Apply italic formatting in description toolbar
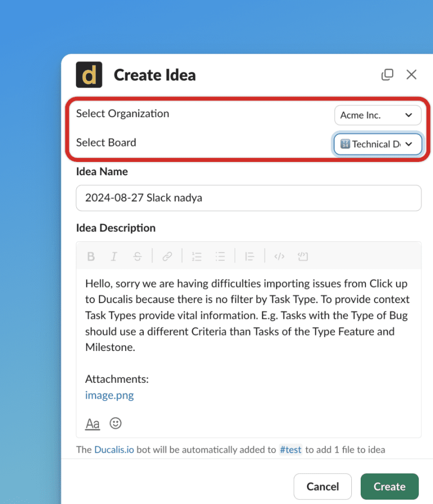 click(114, 256)
